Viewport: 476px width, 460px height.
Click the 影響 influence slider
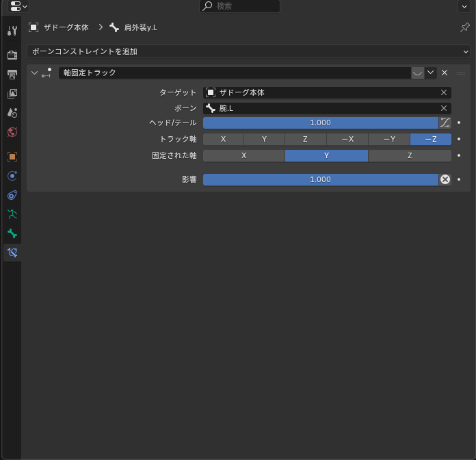click(x=320, y=179)
